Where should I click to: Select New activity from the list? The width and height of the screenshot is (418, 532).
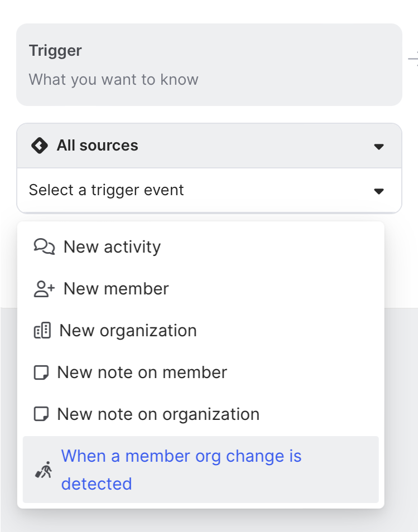coord(112,246)
